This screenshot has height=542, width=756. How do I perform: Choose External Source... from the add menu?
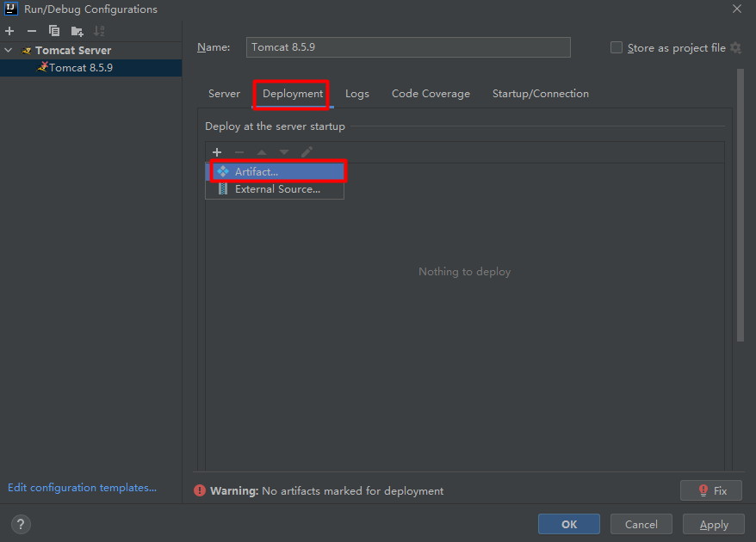tap(275, 189)
